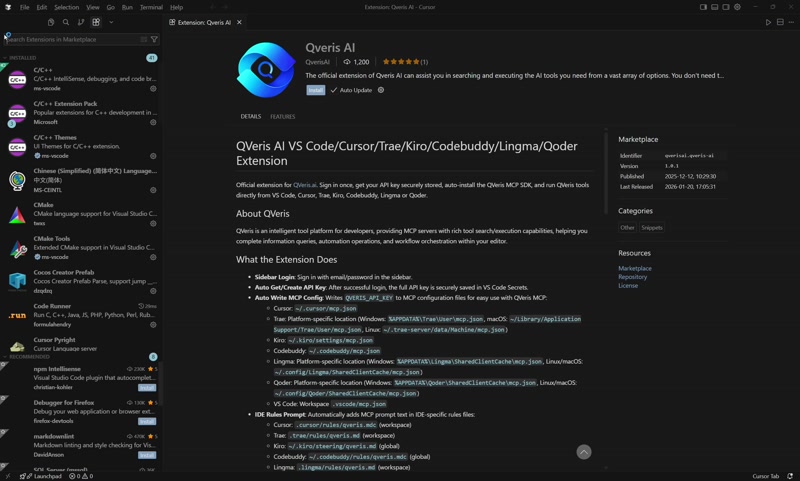Expand the activity bar dropdown chevron

(x=111, y=22)
